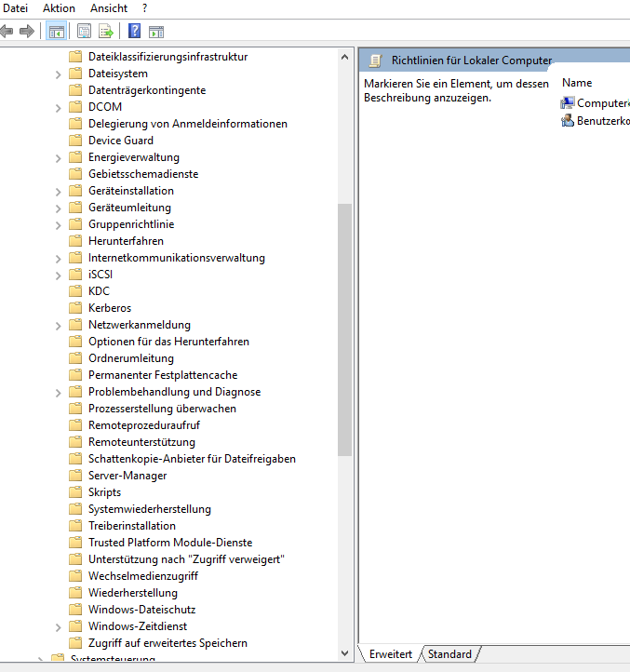Screen dimensions: 630x672
Task: Click the folder icon of Server-Manager
Action: [x=75, y=476]
